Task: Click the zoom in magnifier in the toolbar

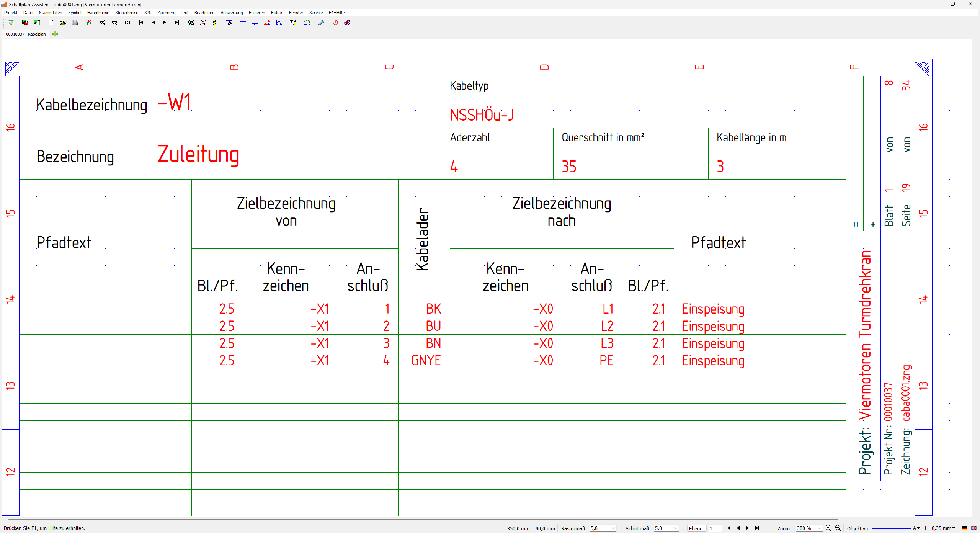Action: pos(103,23)
